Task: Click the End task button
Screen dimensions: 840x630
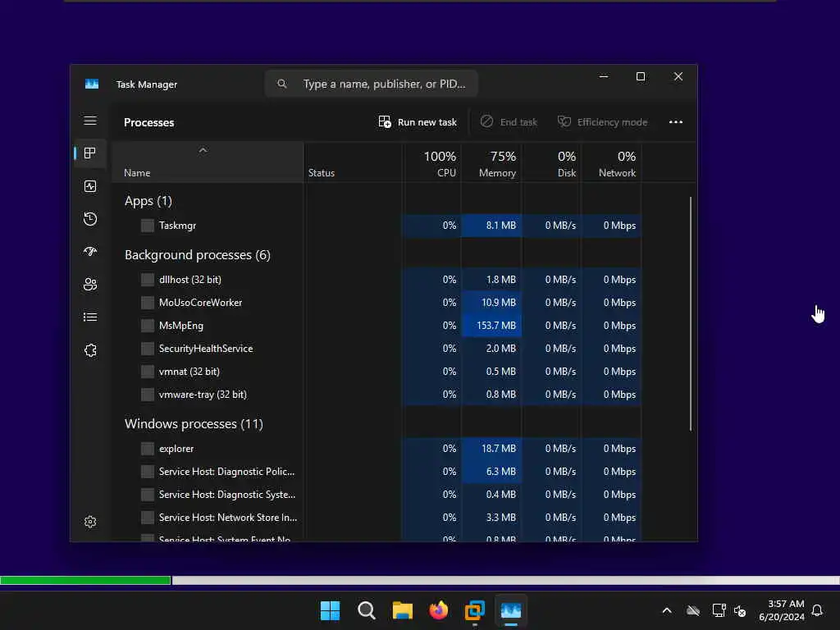Action: pyautogui.click(x=509, y=122)
